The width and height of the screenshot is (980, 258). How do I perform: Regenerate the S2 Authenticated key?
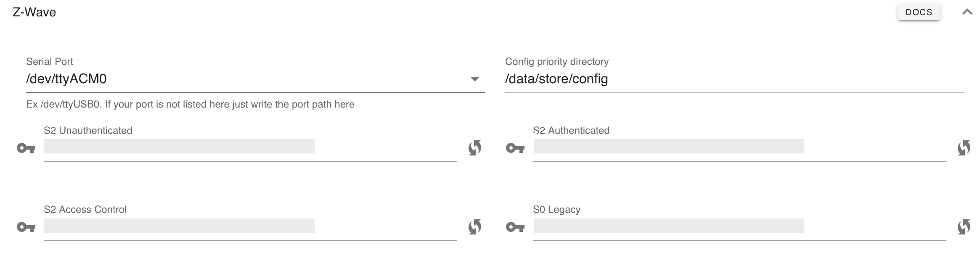point(964,148)
